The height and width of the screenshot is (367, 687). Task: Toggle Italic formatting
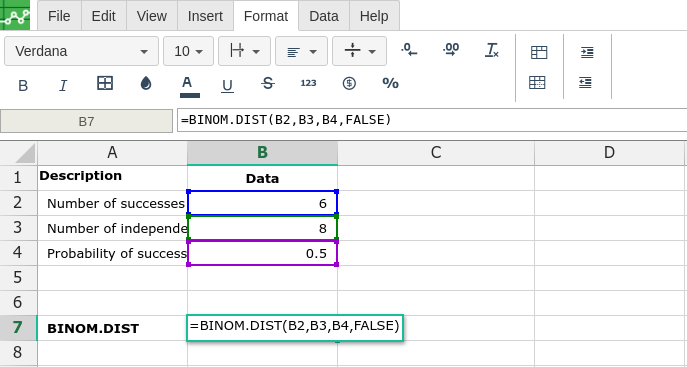[x=63, y=85]
